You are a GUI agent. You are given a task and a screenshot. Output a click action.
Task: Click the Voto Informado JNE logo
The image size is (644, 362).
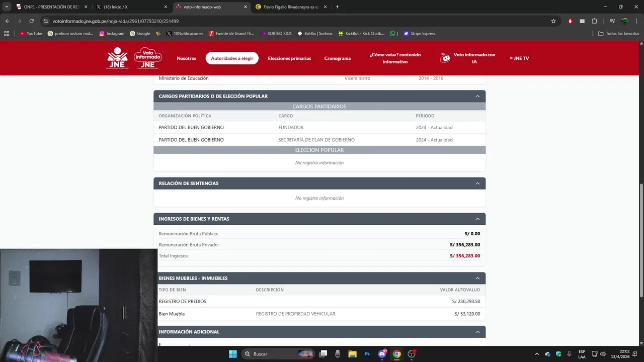148,58
